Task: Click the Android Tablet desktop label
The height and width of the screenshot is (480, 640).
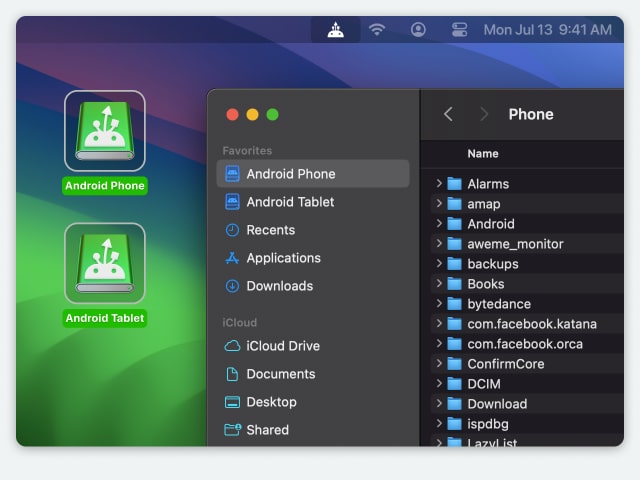Action: click(105, 318)
